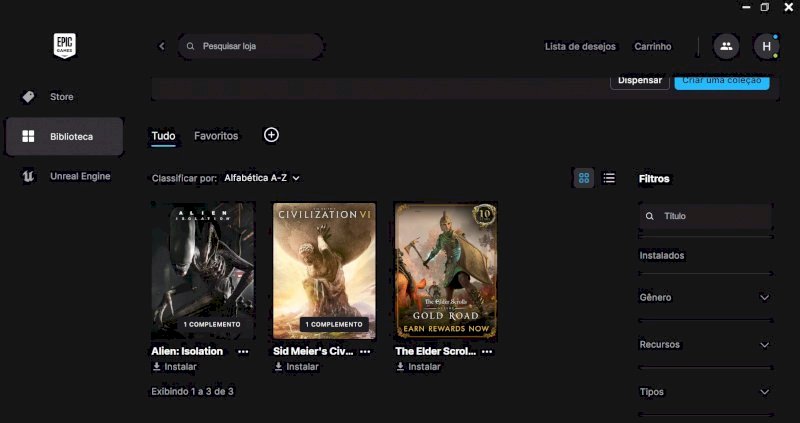
Task: Expand the Recursos filter section
Action: (x=705, y=345)
